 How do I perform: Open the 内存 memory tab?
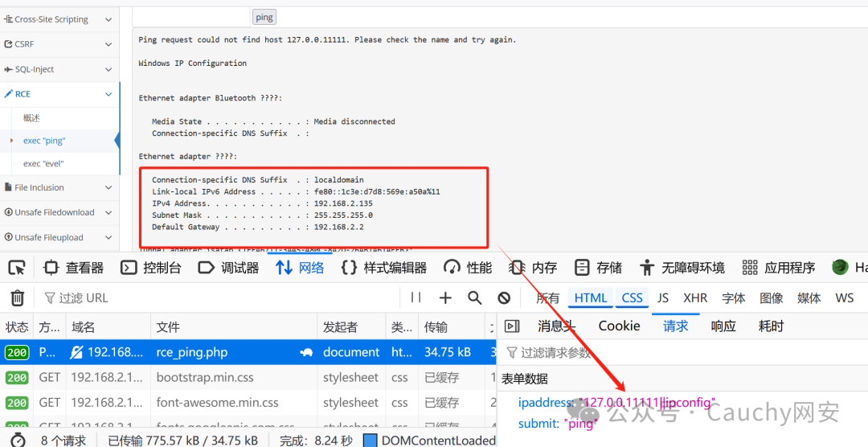533,268
